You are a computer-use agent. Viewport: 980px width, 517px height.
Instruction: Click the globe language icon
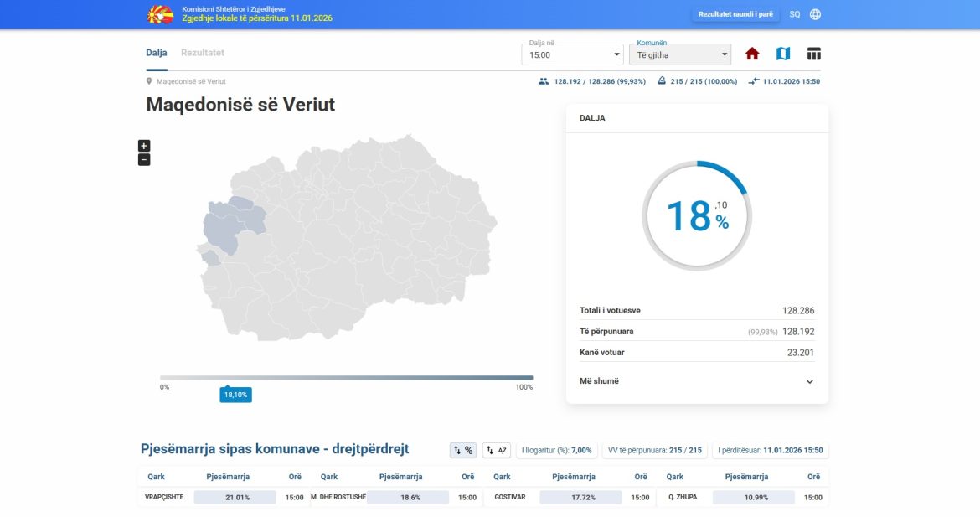815,14
